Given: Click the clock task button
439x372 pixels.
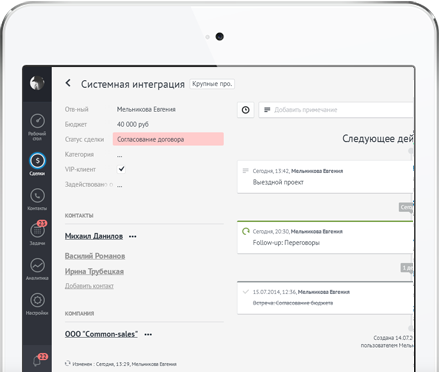Looking at the screenshot, I should click(x=246, y=110).
